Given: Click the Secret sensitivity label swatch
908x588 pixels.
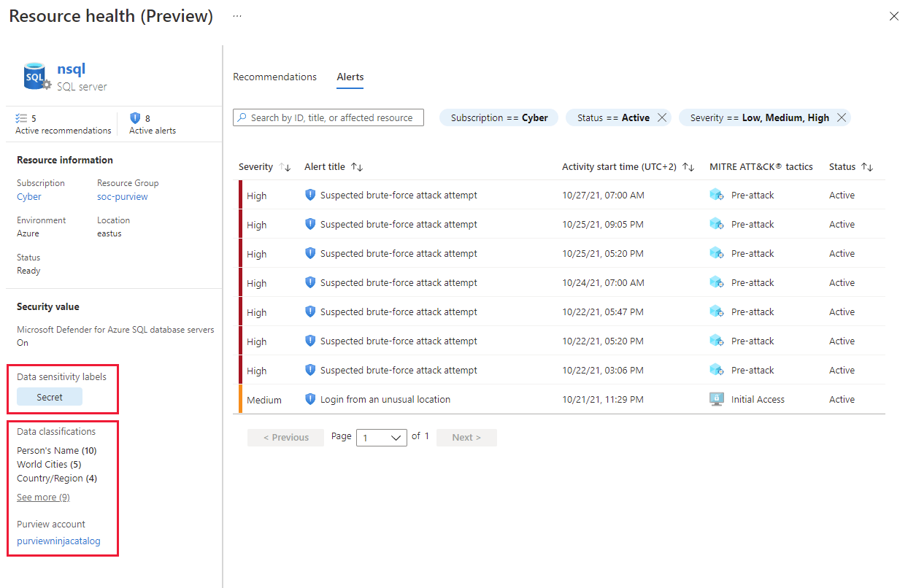Looking at the screenshot, I should click(x=49, y=397).
